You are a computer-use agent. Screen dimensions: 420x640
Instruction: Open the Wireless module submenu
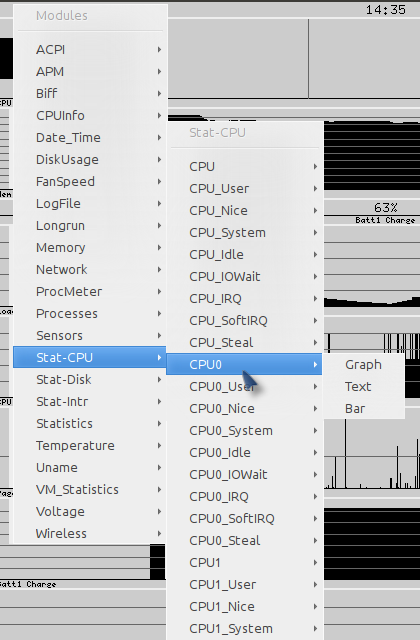click(x=90, y=534)
